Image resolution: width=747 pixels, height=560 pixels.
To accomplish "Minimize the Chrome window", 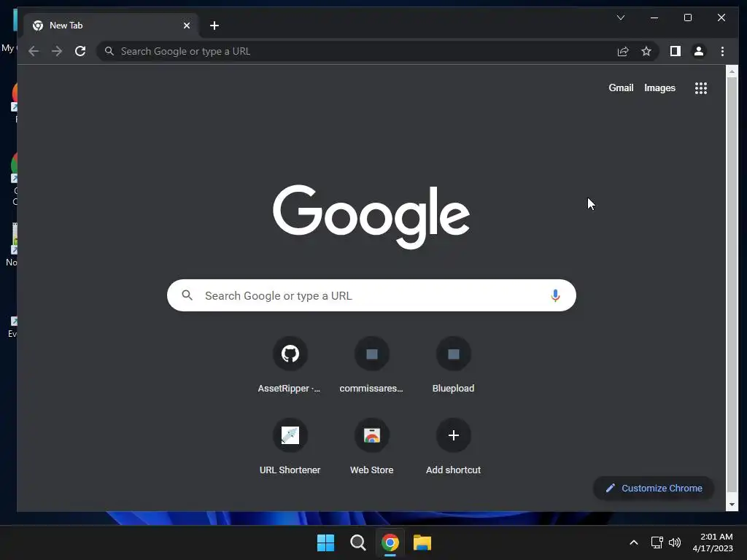I will [x=654, y=17].
